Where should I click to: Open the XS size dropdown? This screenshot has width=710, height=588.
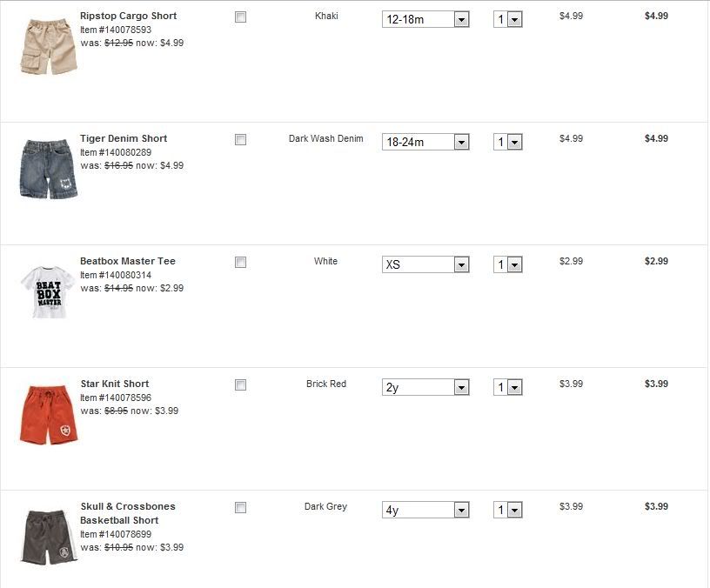[425, 264]
